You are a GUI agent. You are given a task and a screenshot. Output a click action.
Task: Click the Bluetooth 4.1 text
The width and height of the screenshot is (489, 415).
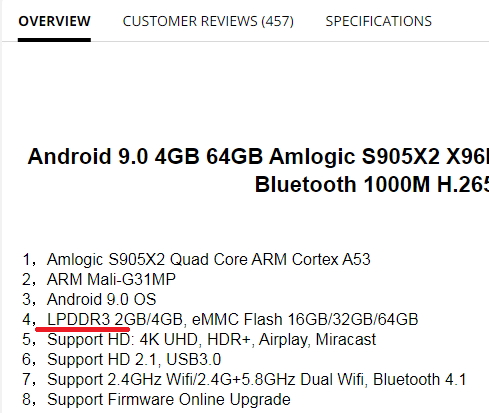coord(419,379)
